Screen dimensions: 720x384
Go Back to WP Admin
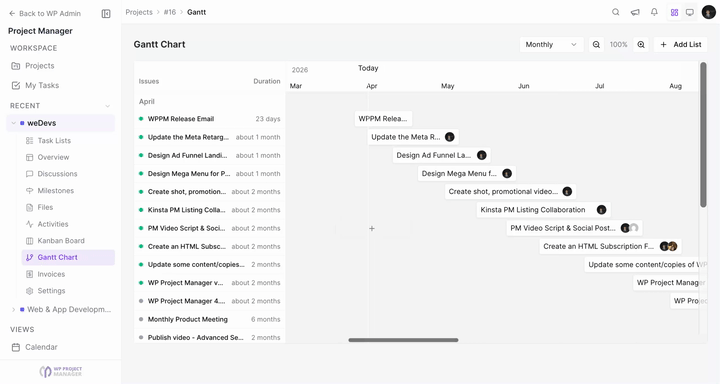[x=45, y=14]
